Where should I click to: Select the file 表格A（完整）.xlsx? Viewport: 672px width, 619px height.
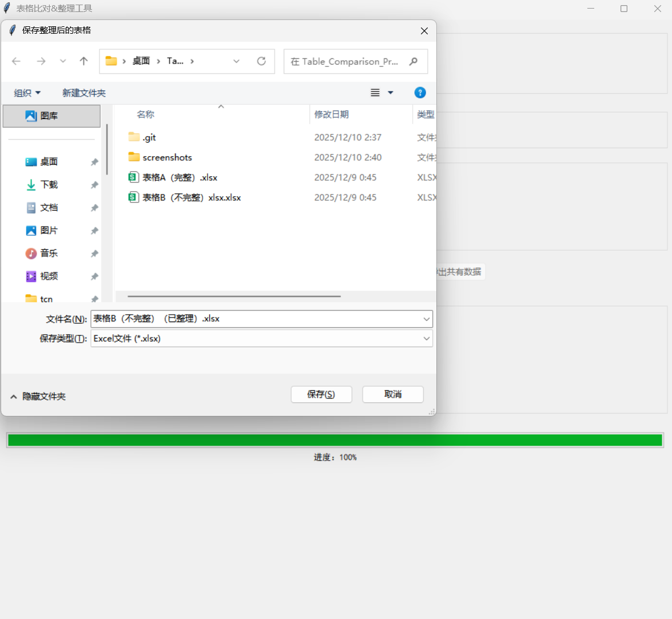pos(180,177)
